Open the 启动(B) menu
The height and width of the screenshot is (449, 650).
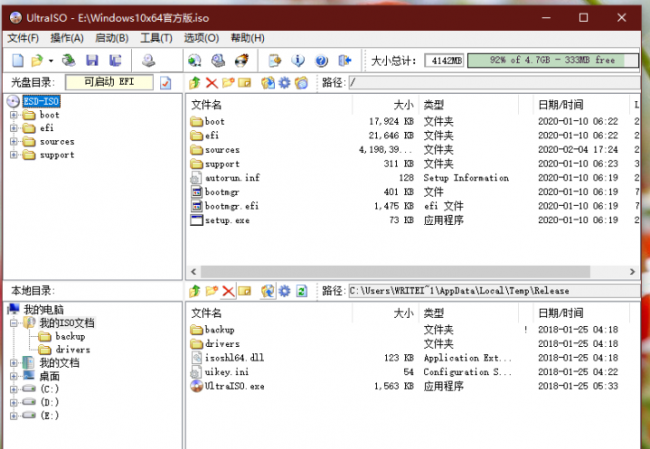tap(112, 39)
